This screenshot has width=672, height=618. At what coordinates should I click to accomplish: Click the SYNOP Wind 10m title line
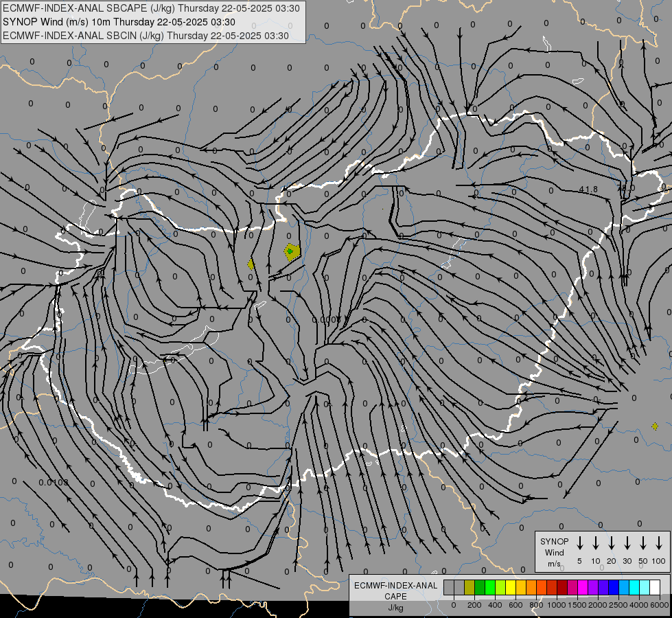(119, 22)
